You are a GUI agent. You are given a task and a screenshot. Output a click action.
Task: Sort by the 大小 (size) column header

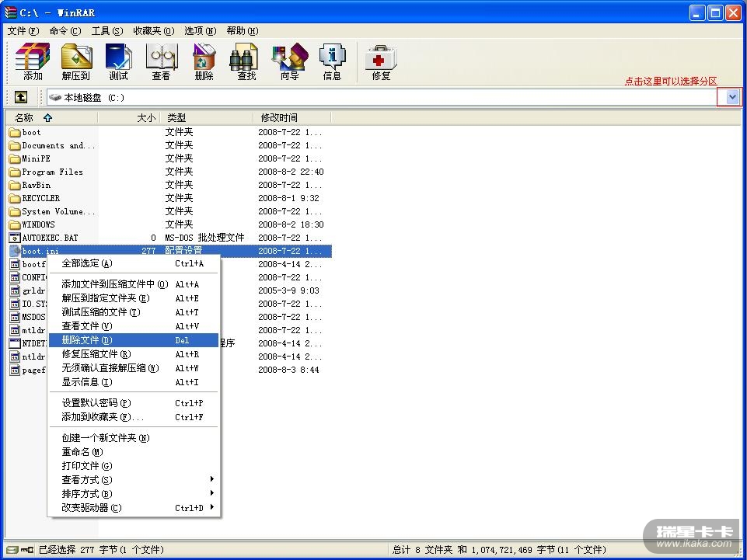[129, 117]
